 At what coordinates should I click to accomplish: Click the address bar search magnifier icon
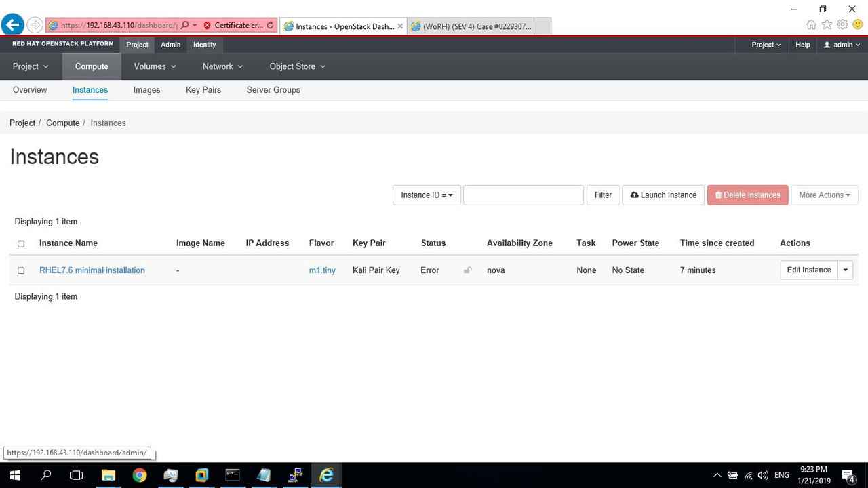coord(184,25)
